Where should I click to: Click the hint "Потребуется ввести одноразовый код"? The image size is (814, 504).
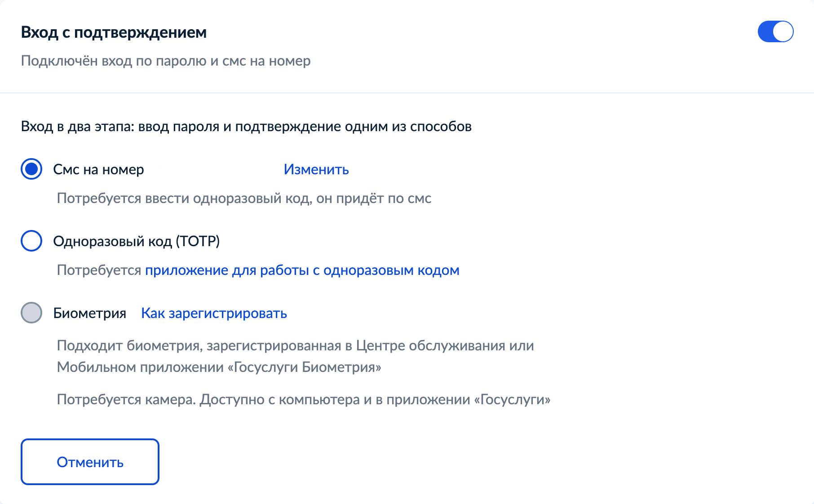click(244, 199)
